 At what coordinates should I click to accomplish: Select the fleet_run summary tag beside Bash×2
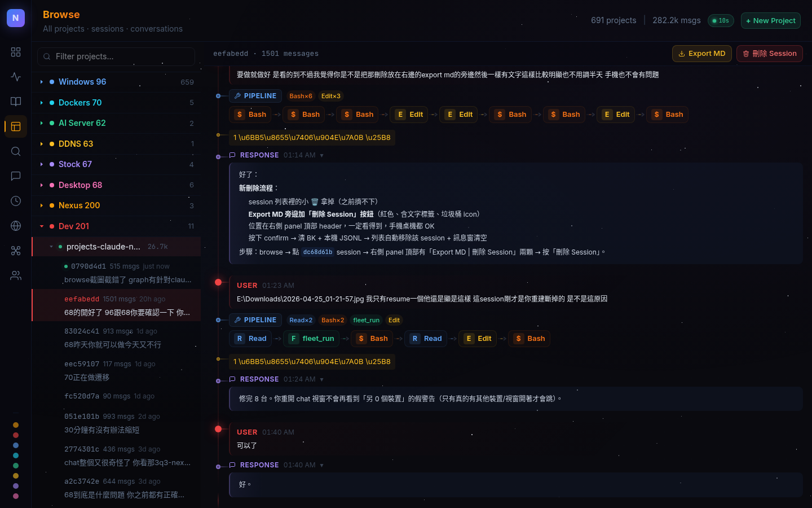point(366,320)
